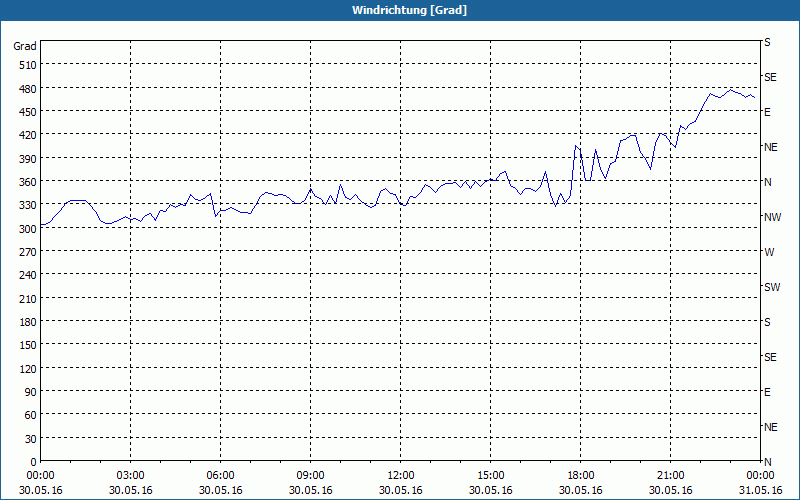The image size is (800, 500).
Task: Click the y-axis value "450"
Action: point(28,112)
